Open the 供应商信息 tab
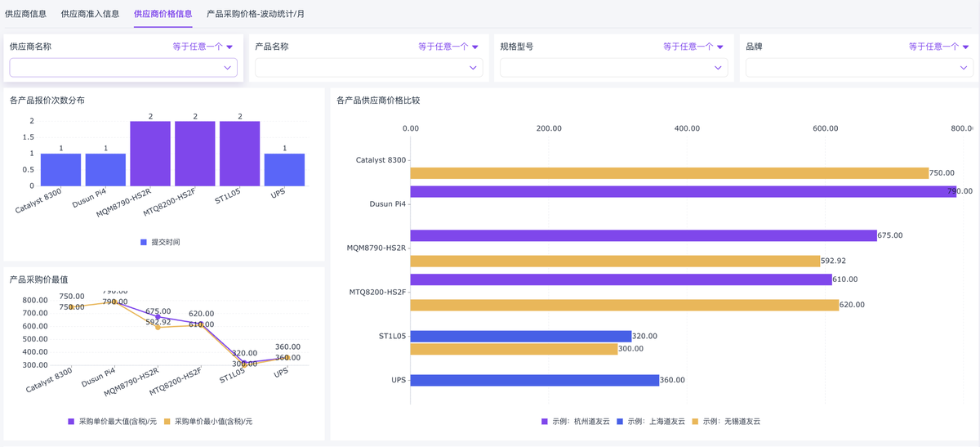This screenshot has width=980, height=447. pos(25,14)
